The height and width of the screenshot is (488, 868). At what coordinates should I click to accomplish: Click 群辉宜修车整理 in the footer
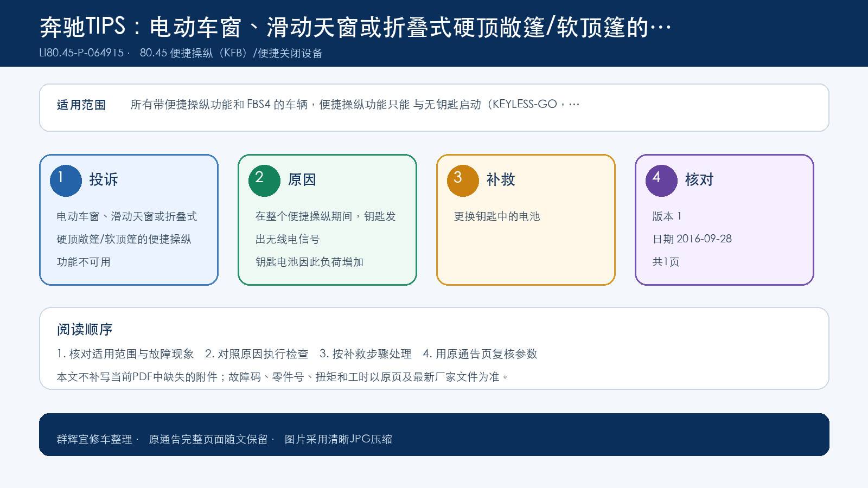click(x=94, y=439)
